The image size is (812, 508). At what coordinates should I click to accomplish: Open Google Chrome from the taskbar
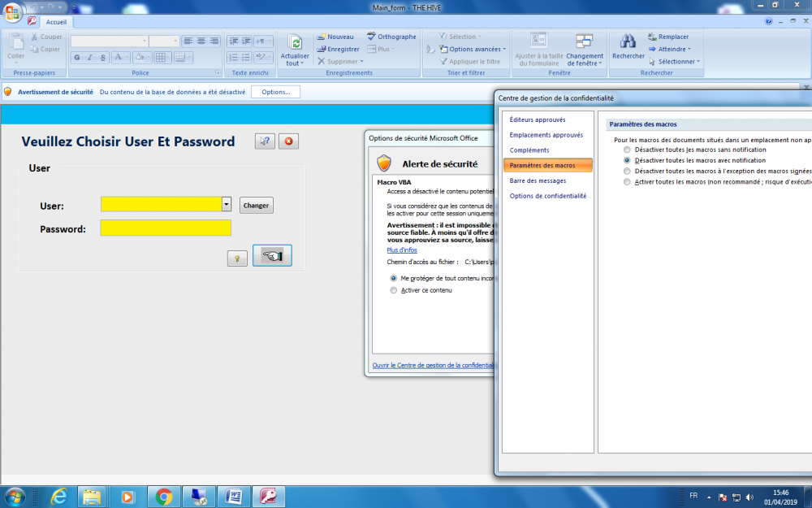164,497
